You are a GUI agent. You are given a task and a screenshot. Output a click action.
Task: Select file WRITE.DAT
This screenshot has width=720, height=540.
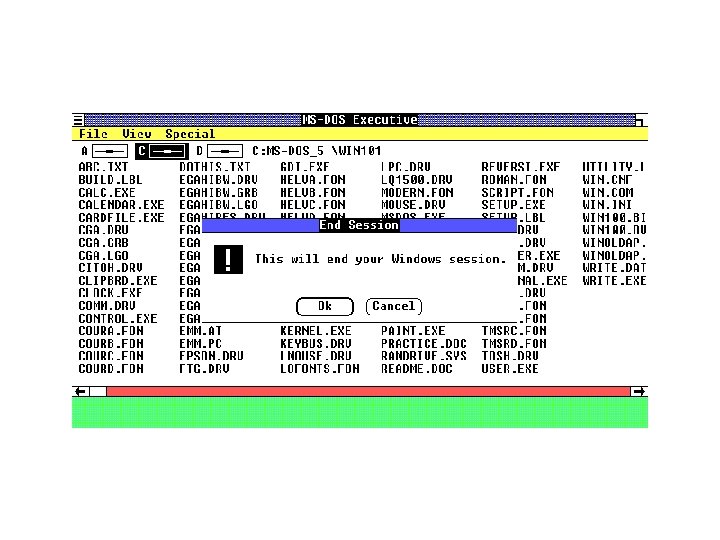[614, 268]
